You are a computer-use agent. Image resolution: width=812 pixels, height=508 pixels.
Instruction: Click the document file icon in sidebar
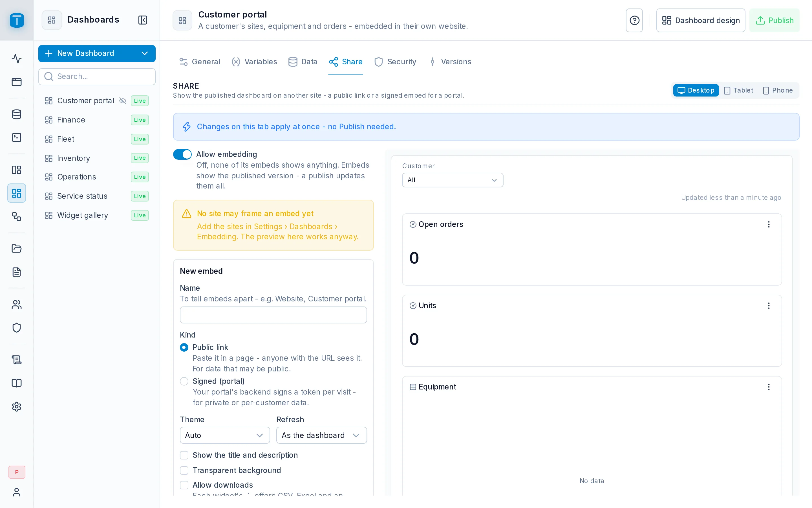(x=16, y=272)
